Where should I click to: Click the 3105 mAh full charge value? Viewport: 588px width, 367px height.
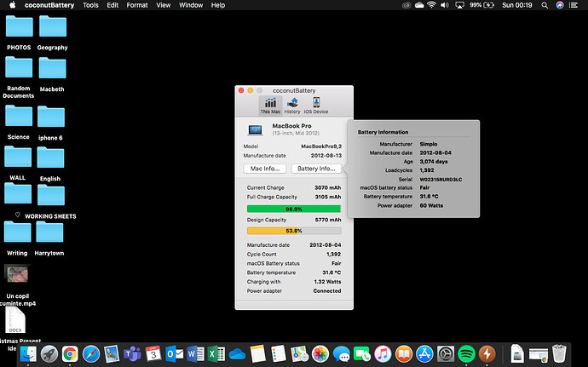328,197
